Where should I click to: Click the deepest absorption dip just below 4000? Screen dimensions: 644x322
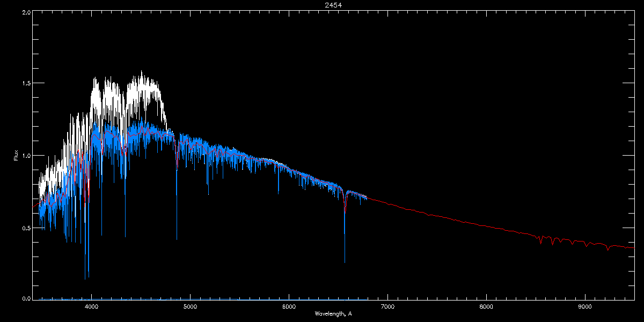85,278
